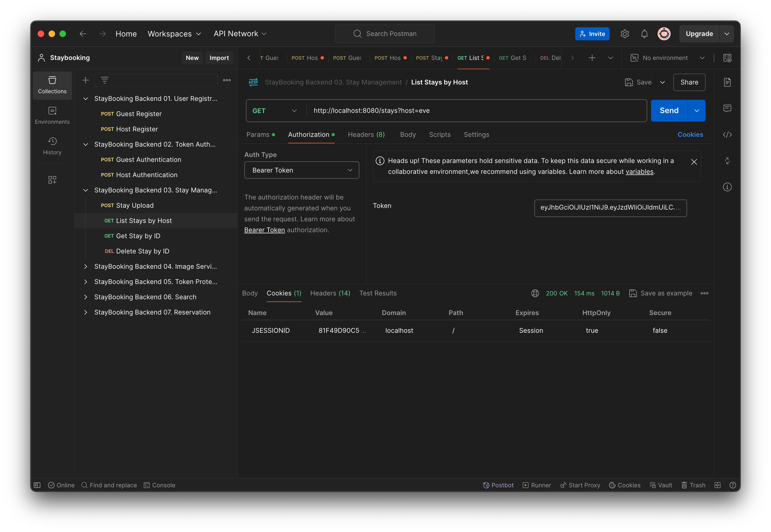Screen dimensions: 771x532
Task: Open the collection Runner
Action: 537,485
